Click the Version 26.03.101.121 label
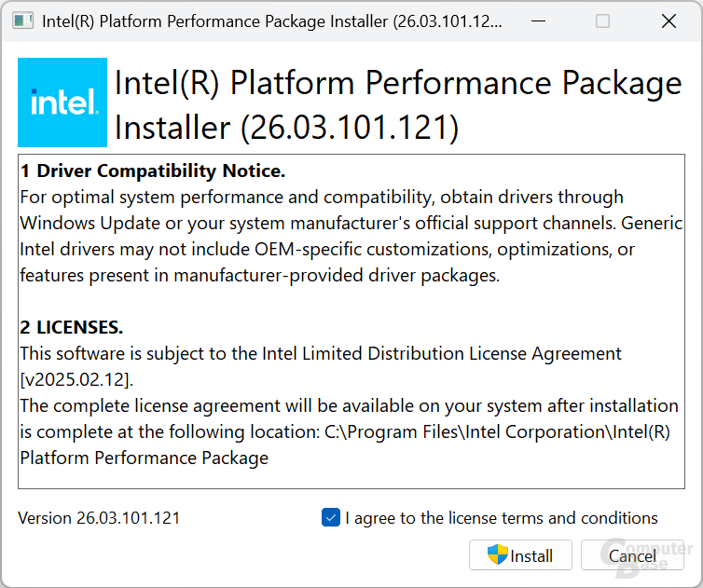Image resolution: width=703 pixels, height=588 pixels. [99, 518]
